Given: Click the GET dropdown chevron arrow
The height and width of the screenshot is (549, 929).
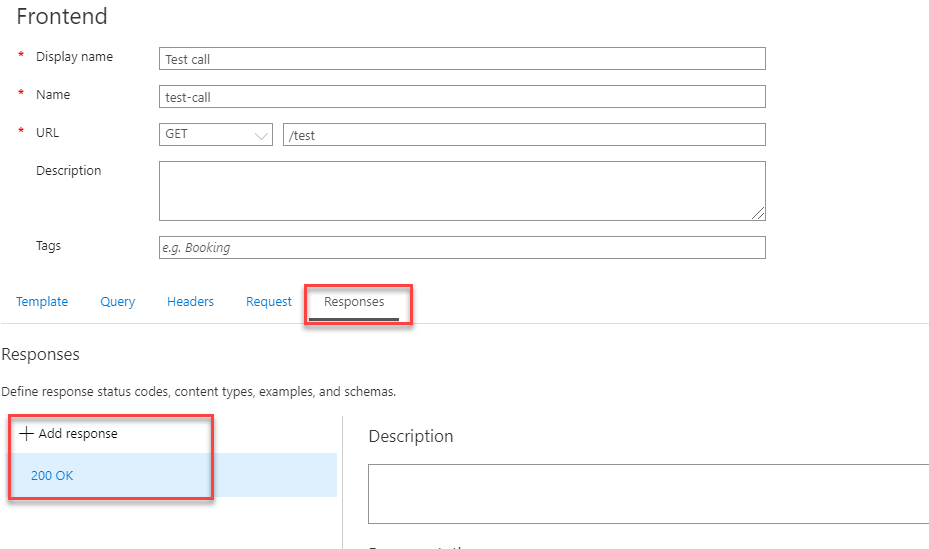Looking at the screenshot, I should 261,136.
